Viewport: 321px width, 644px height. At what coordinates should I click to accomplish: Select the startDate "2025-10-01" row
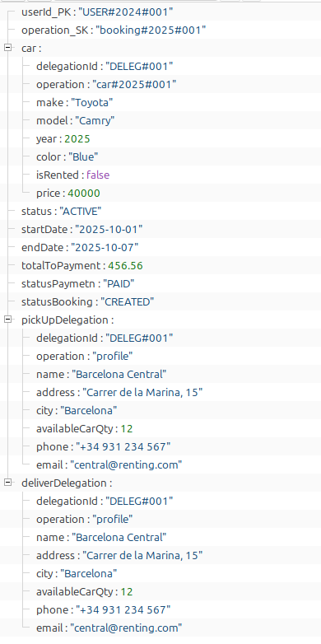[160, 229]
